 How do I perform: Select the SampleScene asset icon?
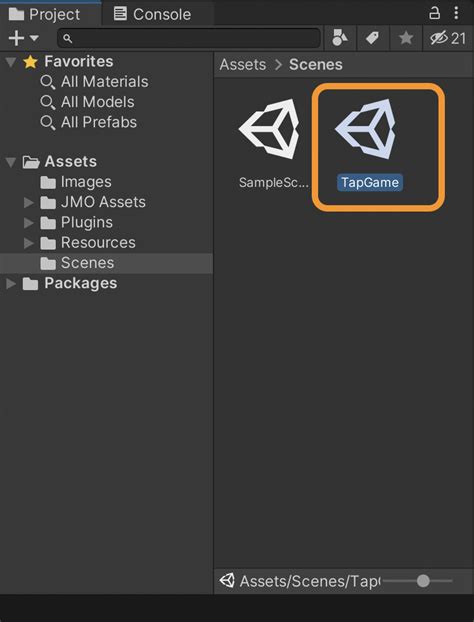coord(269,129)
